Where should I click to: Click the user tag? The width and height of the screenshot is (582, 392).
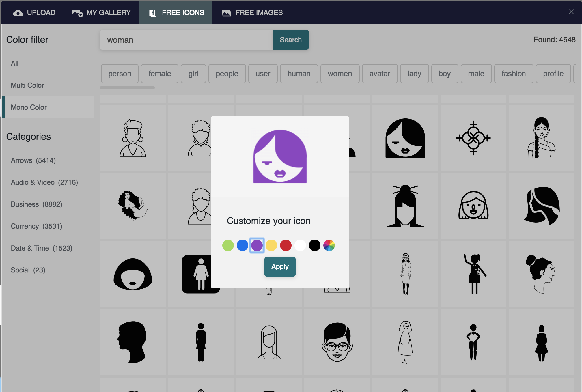263,74
